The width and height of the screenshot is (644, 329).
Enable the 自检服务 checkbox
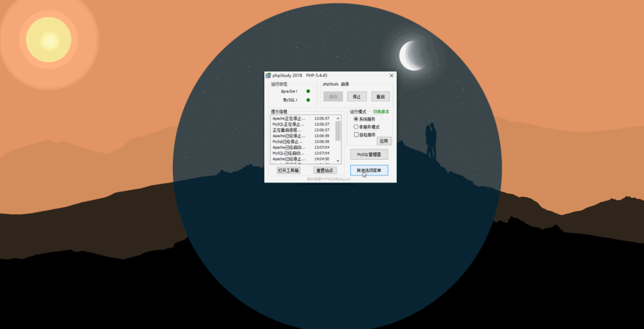click(x=356, y=135)
